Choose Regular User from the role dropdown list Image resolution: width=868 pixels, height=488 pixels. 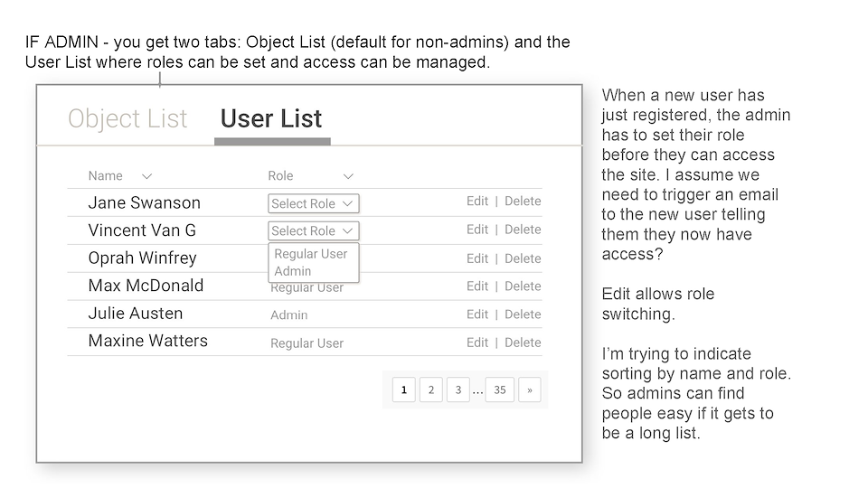310,254
